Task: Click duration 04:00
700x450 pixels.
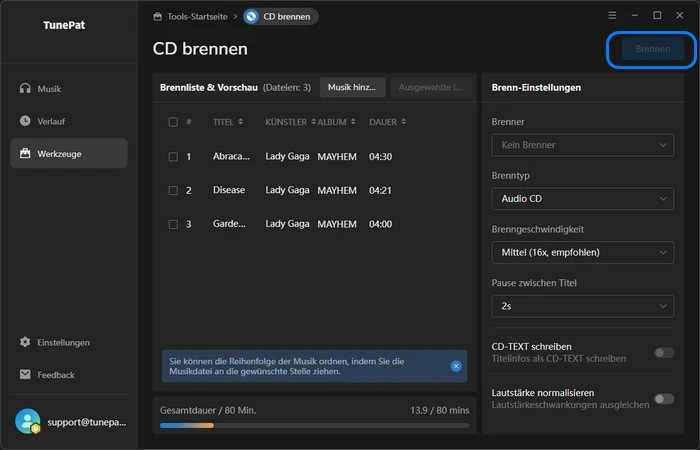Action: pos(380,224)
